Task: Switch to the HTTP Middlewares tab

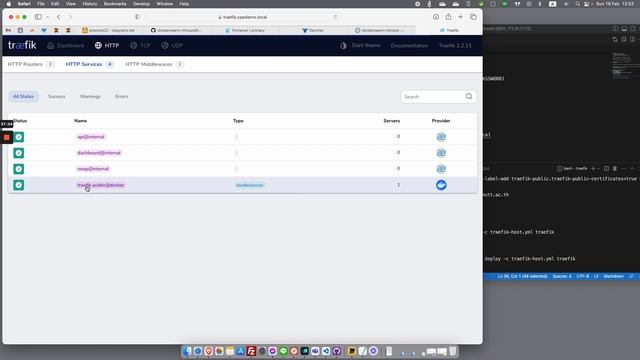Action: click(154, 64)
